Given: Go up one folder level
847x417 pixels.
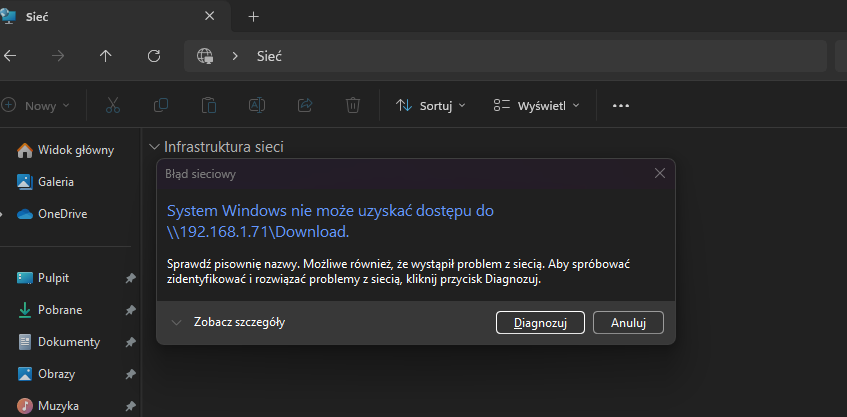Looking at the screenshot, I should pyautogui.click(x=106, y=56).
